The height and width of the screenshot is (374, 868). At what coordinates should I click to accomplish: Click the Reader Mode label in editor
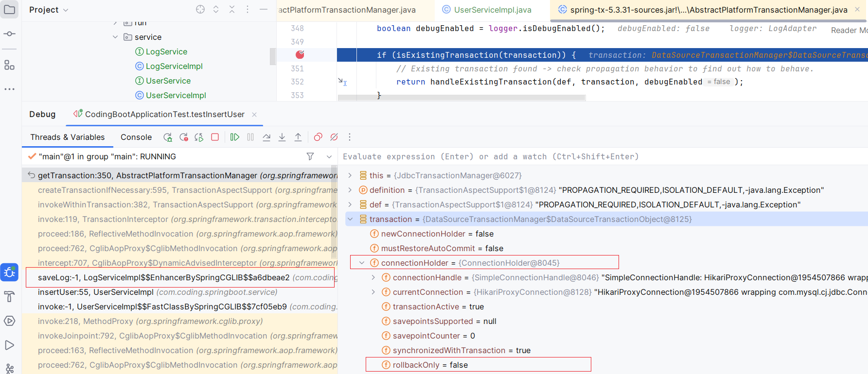pyautogui.click(x=849, y=30)
